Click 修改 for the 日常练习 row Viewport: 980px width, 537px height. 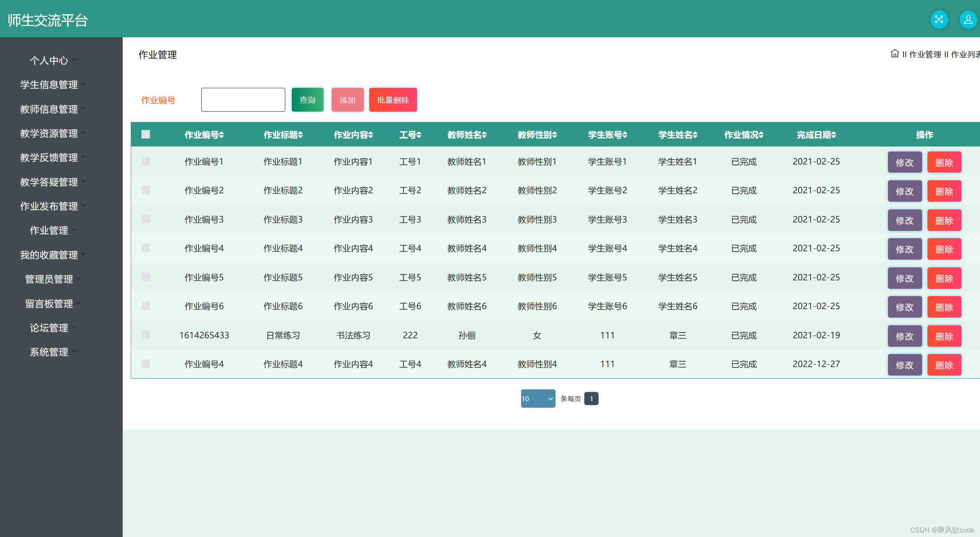point(904,336)
